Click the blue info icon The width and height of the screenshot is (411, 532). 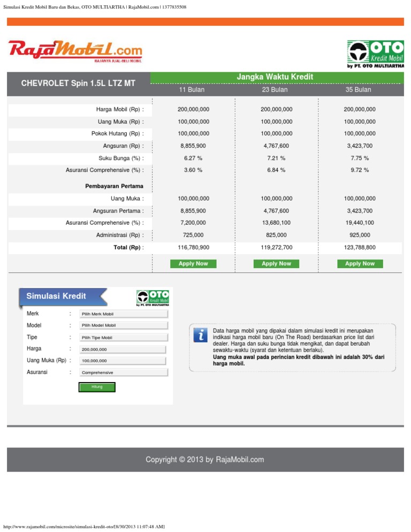pos(200,335)
